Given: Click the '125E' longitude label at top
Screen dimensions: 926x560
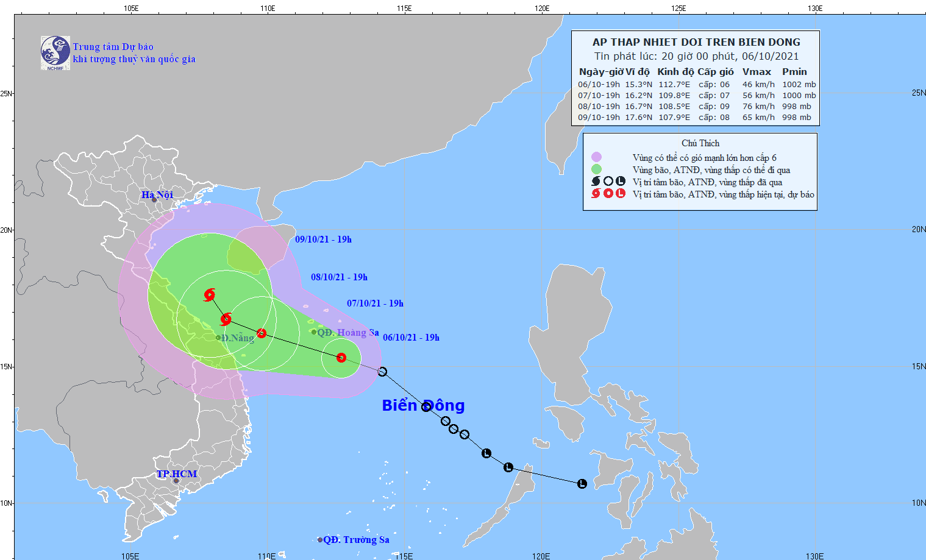Looking at the screenshot, I should coord(678,8).
